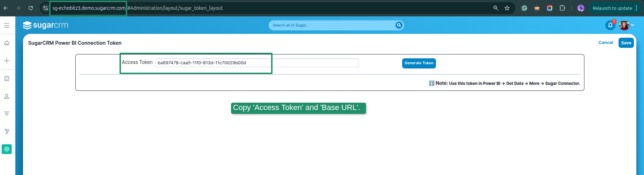Focus the Search all of Sugar box
Screen dimensions: 644x175
(331, 25)
